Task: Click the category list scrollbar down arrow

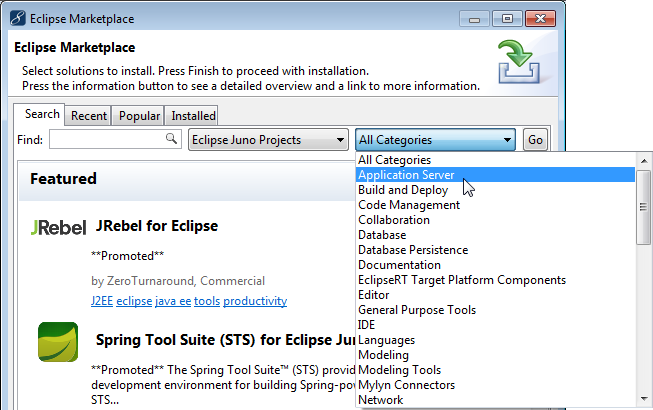Action: 644,398
